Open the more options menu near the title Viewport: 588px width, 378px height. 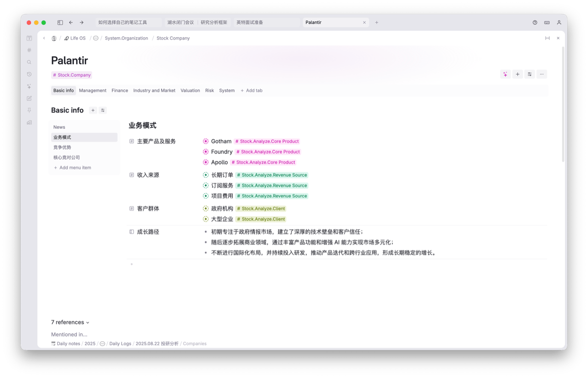(541, 74)
